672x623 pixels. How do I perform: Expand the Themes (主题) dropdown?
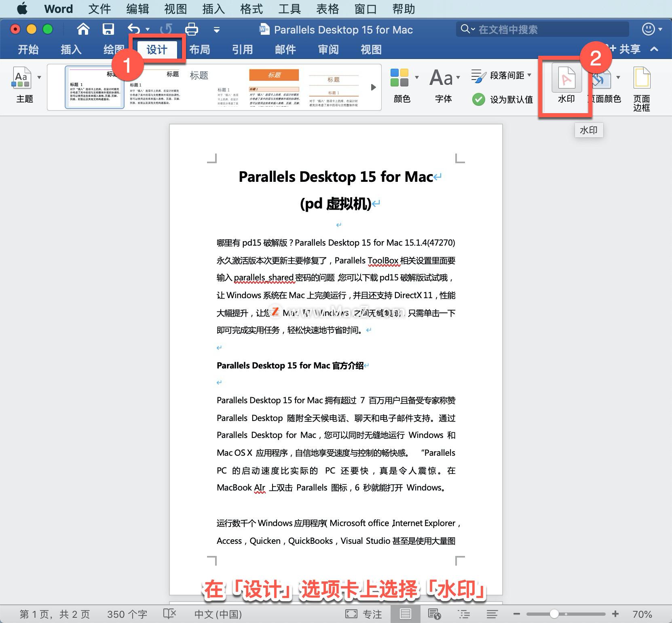[x=39, y=77]
